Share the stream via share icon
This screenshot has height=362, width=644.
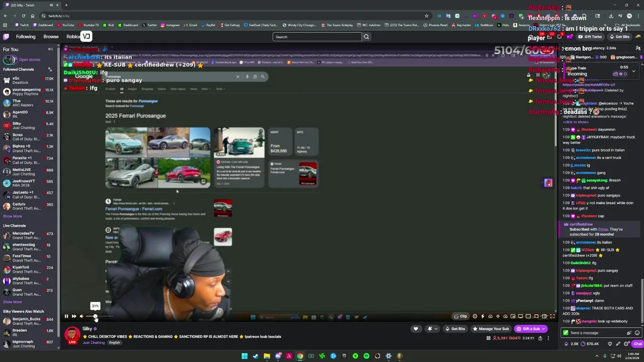point(540,338)
